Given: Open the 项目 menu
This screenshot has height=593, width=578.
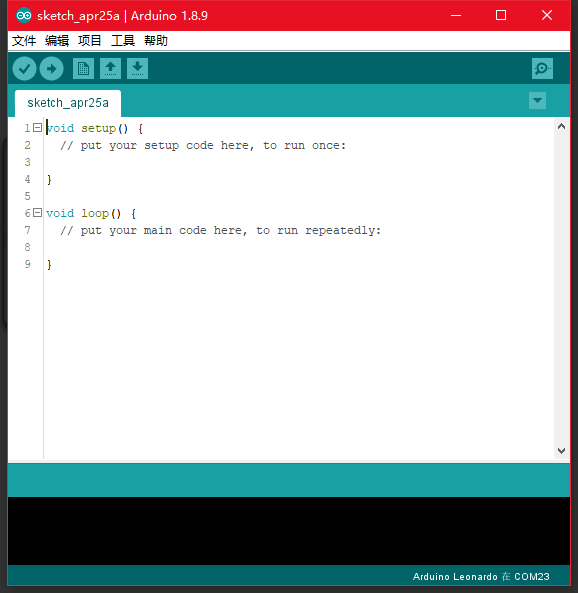Looking at the screenshot, I should tap(90, 40).
